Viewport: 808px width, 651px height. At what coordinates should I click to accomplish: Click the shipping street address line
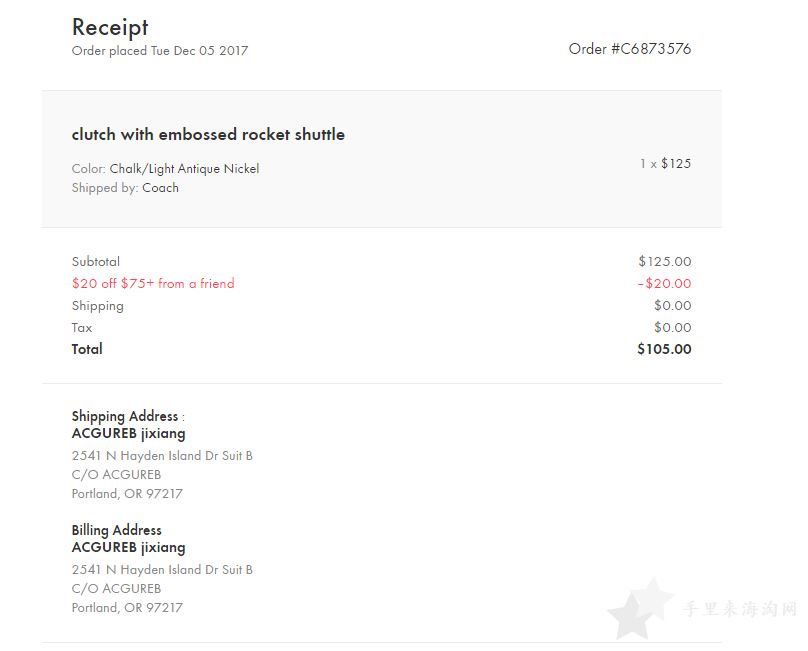tap(162, 456)
